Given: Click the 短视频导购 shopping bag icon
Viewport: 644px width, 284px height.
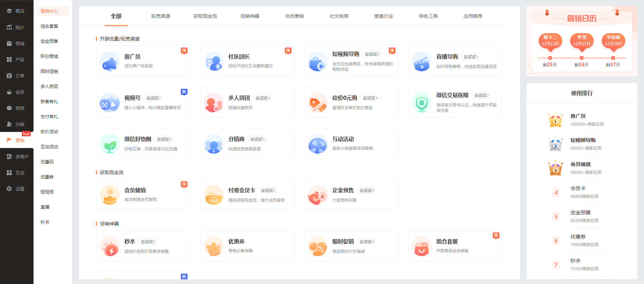Looking at the screenshot, I should (x=318, y=61).
